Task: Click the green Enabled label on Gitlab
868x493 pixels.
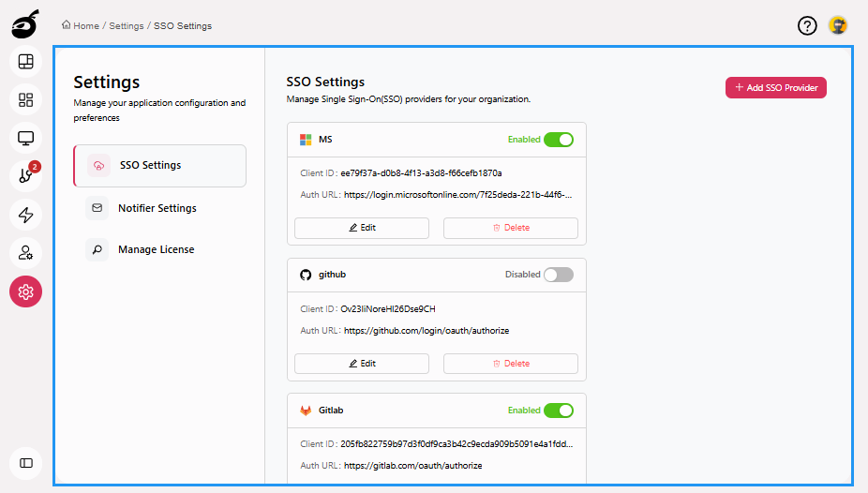Action: pyautogui.click(x=524, y=411)
